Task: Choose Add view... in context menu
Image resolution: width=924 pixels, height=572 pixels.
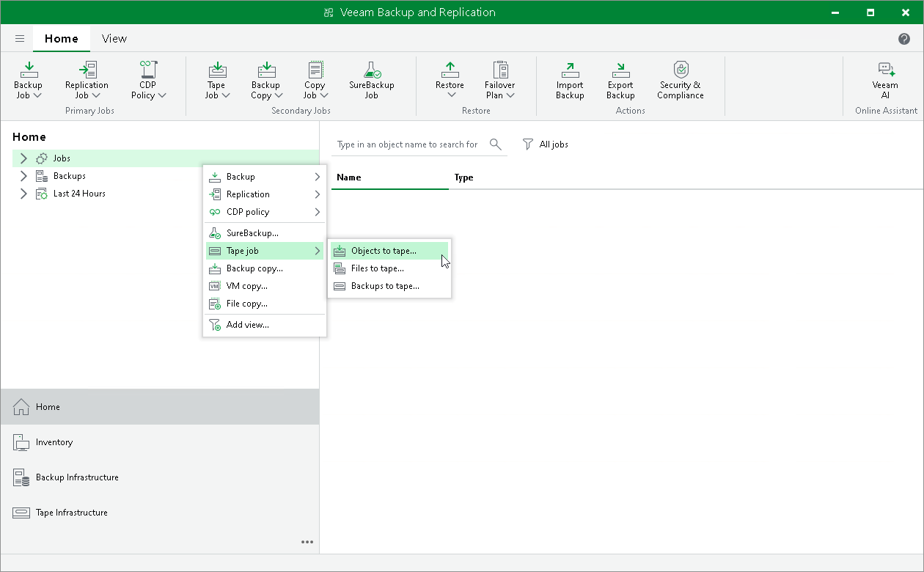Action: [x=265, y=325]
